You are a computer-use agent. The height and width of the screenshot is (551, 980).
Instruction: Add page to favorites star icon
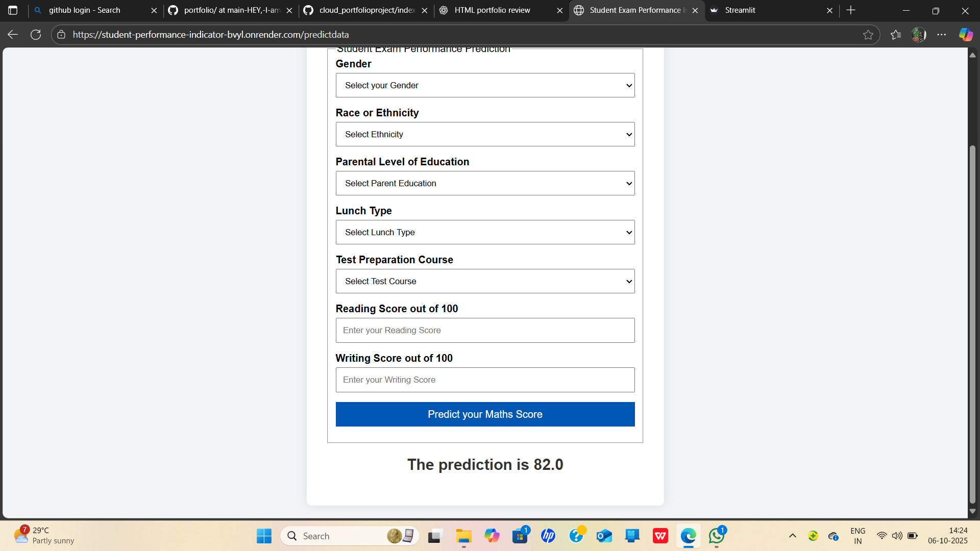(868, 35)
